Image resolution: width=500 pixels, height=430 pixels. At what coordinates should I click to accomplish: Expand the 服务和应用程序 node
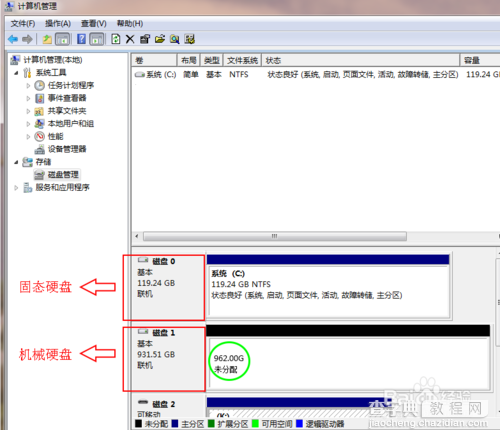pos(16,188)
